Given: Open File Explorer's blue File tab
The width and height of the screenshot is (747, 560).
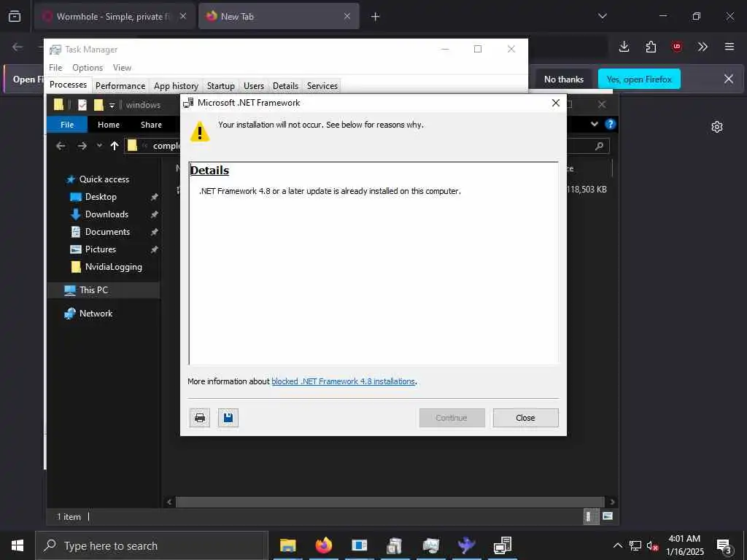Looking at the screenshot, I should (x=67, y=125).
